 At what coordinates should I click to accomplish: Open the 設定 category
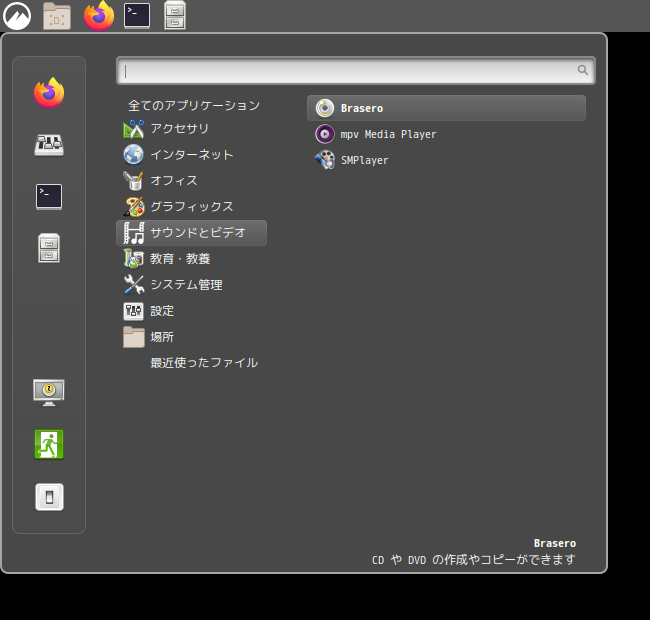(x=192, y=311)
